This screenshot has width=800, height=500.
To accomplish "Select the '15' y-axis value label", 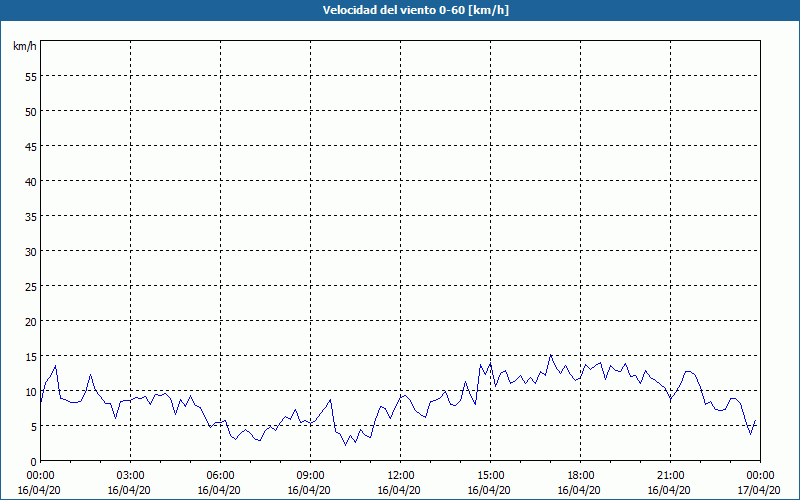I will tap(31, 357).
